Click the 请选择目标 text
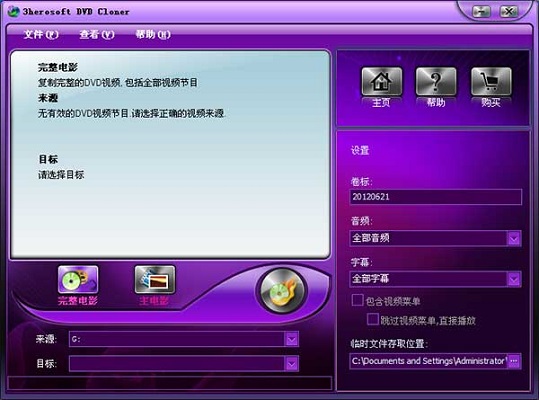Viewport: 539px width, 400px height. coord(61,175)
